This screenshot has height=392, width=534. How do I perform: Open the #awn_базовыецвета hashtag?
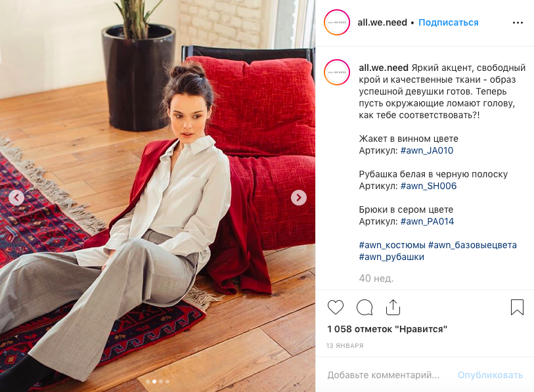click(x=472, y=245)
